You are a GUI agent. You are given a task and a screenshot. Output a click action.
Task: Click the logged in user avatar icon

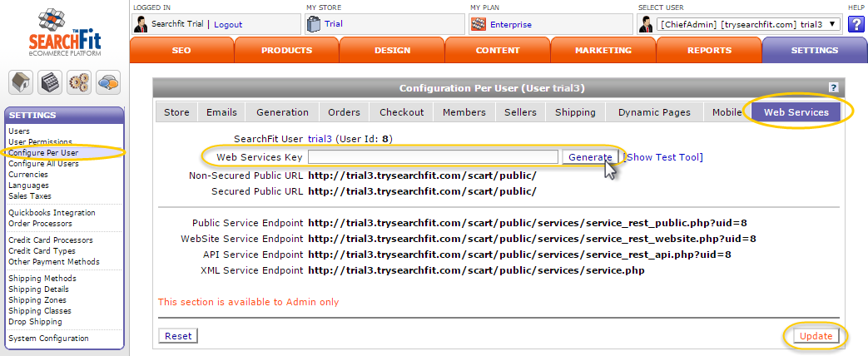[141, 24]
